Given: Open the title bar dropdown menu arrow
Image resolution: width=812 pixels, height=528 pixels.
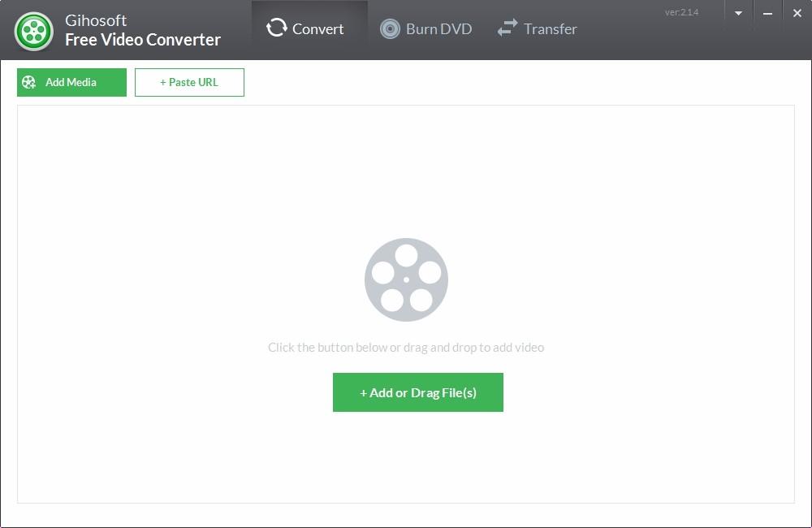Looking at the screenshot, I should [738, 13].
